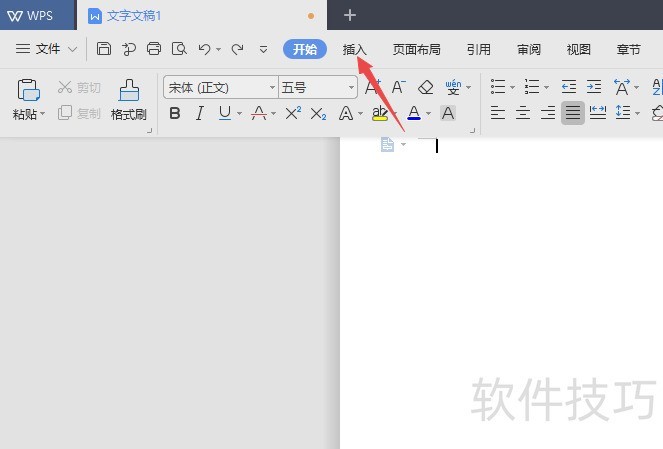
Task: Open the font size dropdown 五号
Action: tap(318, 88)
